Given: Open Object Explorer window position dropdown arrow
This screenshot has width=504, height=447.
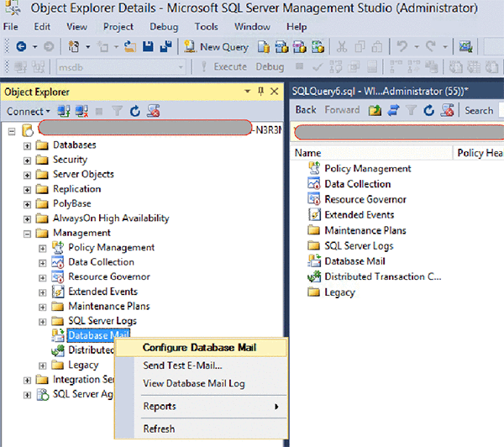Looking at the screenshot, I should click(x=247, y=92).
